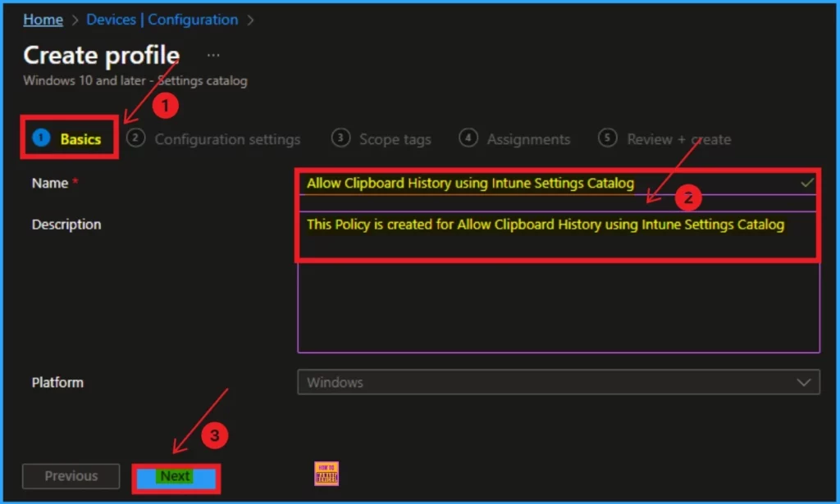The width and height of the screenshot is (840, 504).
Task: Open the ellipsis menu beside Create profile
Action: (213, 55)
